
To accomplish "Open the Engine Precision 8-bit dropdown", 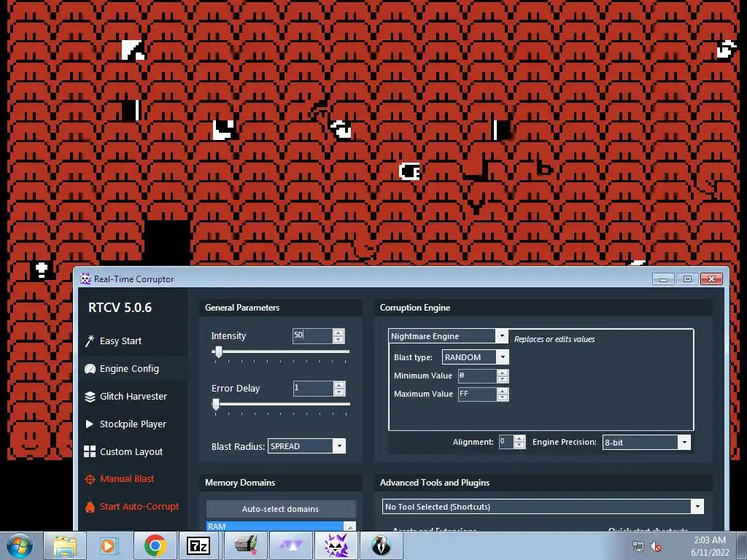I will click(646, 443).
